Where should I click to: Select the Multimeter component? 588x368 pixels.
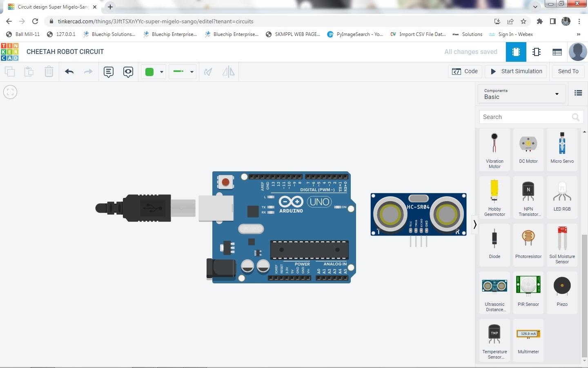[x=528, y=340]
